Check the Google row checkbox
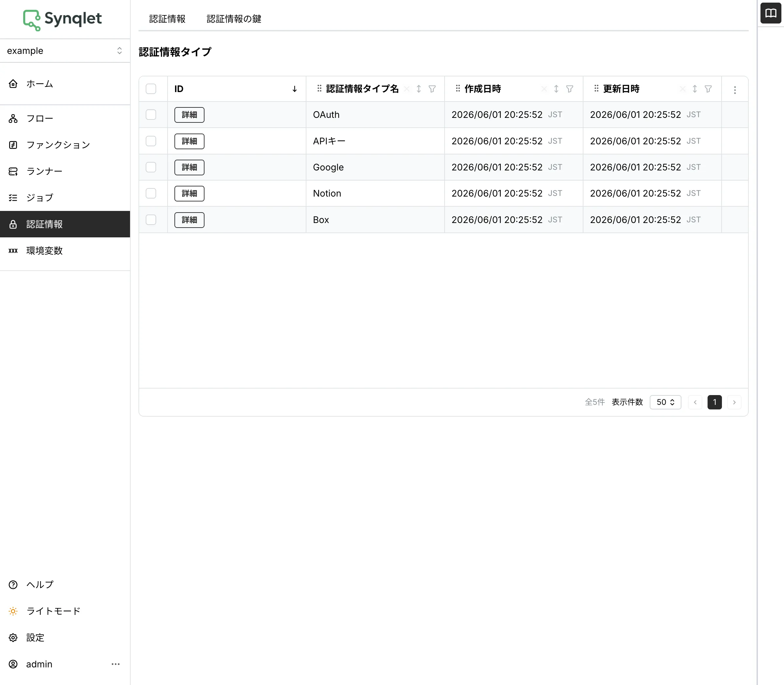 point(151,167)
